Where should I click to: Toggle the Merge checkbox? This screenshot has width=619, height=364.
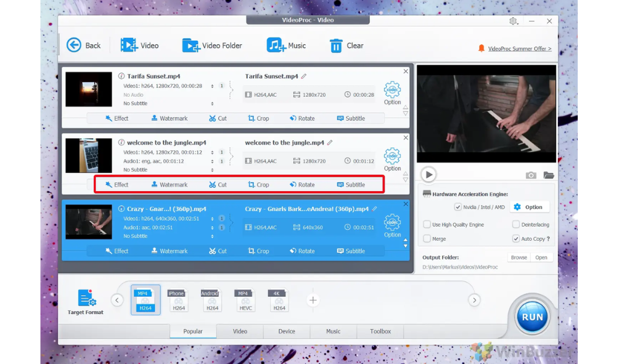(427, 239)
